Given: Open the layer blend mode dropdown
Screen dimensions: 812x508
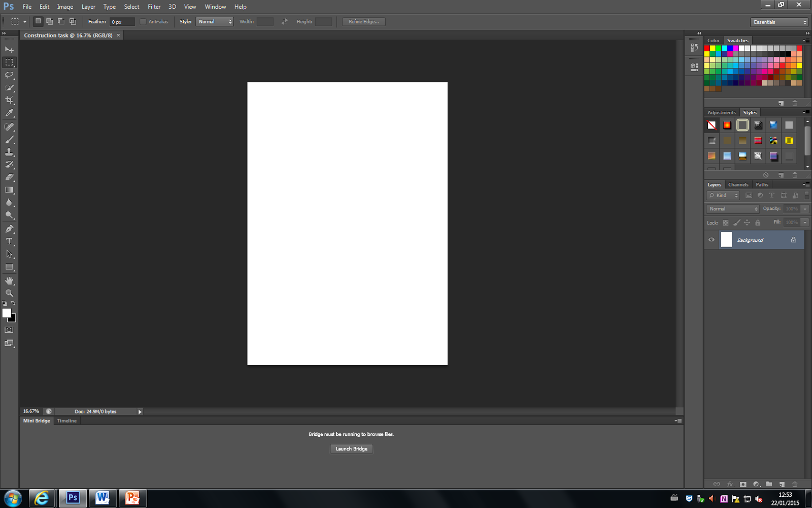Looking at the screenshot, I should click(x=733, y=209).
